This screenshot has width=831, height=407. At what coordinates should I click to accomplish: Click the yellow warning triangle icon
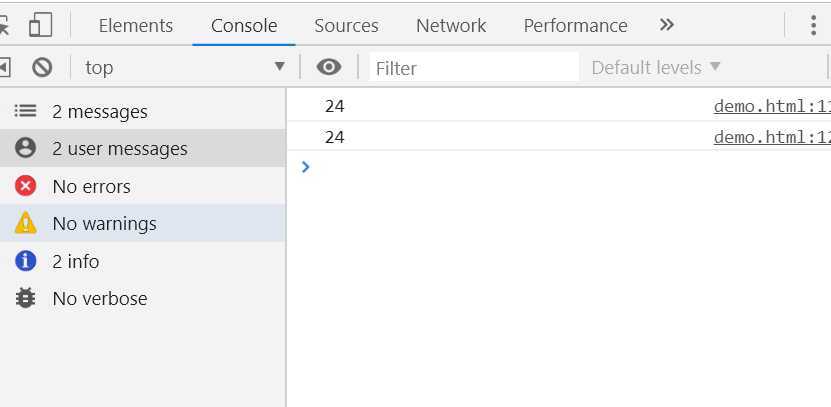[x=25, y=223]
